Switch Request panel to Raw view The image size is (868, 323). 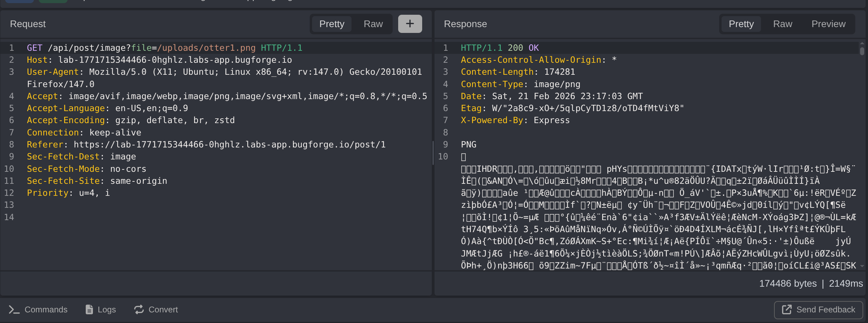tap(373, 24)
